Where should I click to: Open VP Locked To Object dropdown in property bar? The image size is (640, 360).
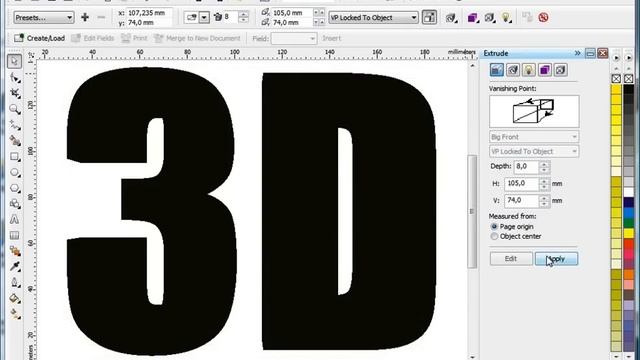click(x=373, y=18)
